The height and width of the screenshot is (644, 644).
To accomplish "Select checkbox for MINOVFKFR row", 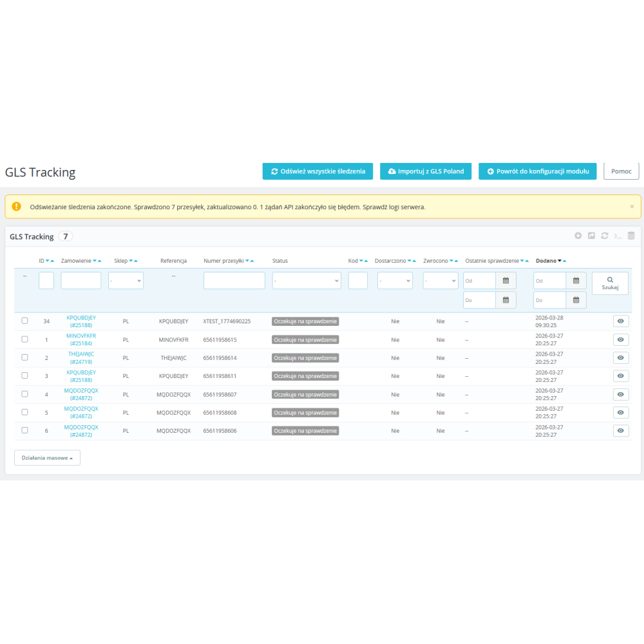I will coord(24,339).
